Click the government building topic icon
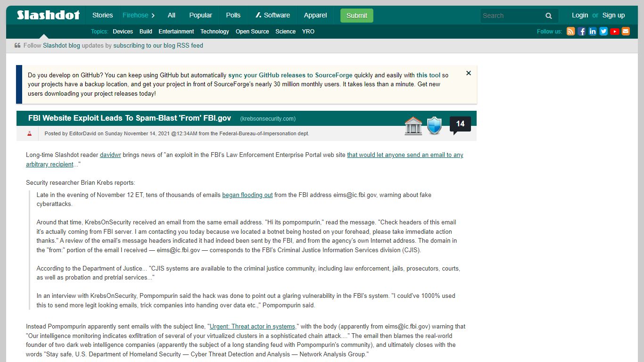644x362 pixels. pos(413,126)
